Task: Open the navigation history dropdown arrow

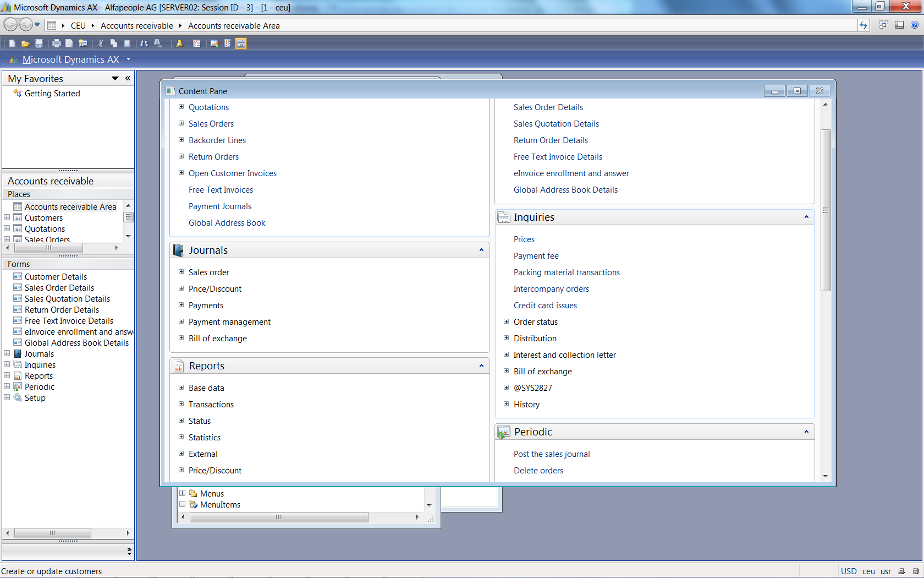Action: (x=37, y=25)
